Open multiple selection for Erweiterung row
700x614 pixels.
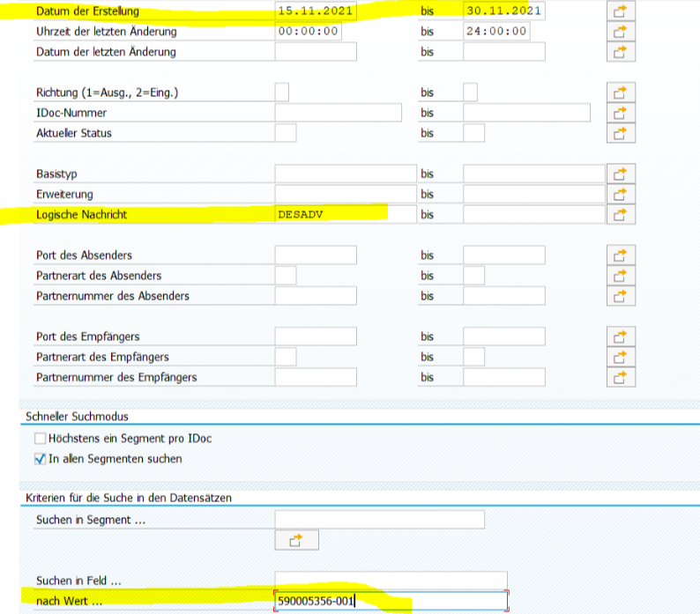621,194
